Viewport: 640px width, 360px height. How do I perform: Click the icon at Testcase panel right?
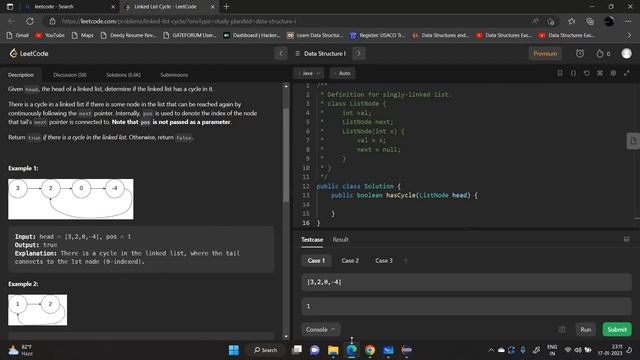627,239
